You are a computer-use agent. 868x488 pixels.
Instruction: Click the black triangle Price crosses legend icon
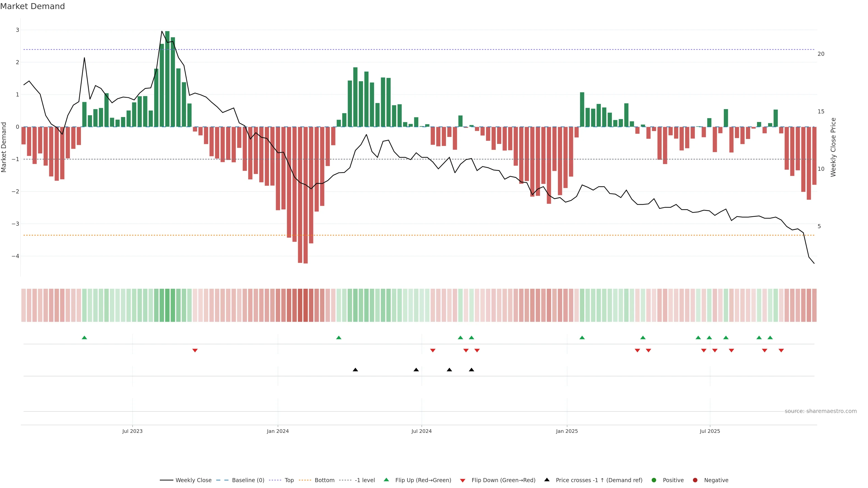point(547,480)
